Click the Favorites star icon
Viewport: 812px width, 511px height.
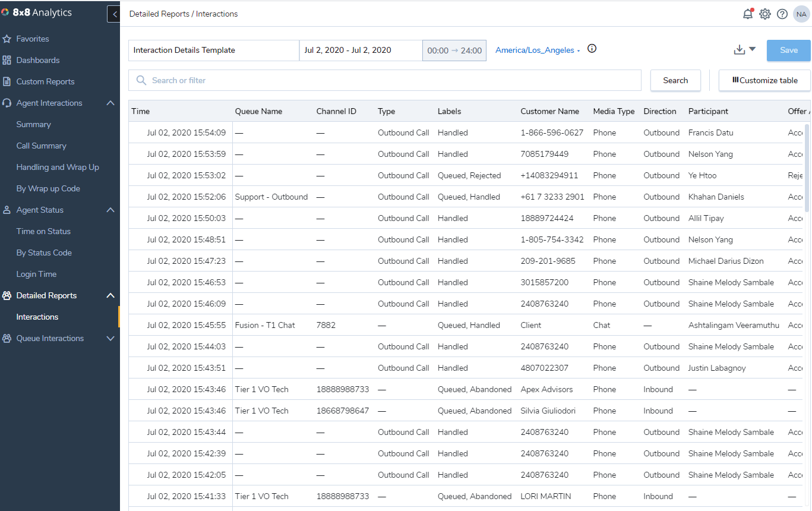7,39
